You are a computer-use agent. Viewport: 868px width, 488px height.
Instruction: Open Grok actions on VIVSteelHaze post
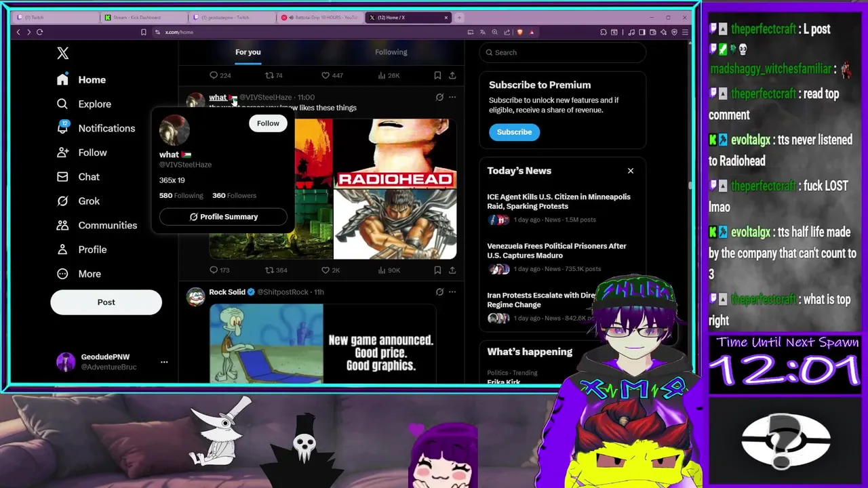(x=439, y=97)
